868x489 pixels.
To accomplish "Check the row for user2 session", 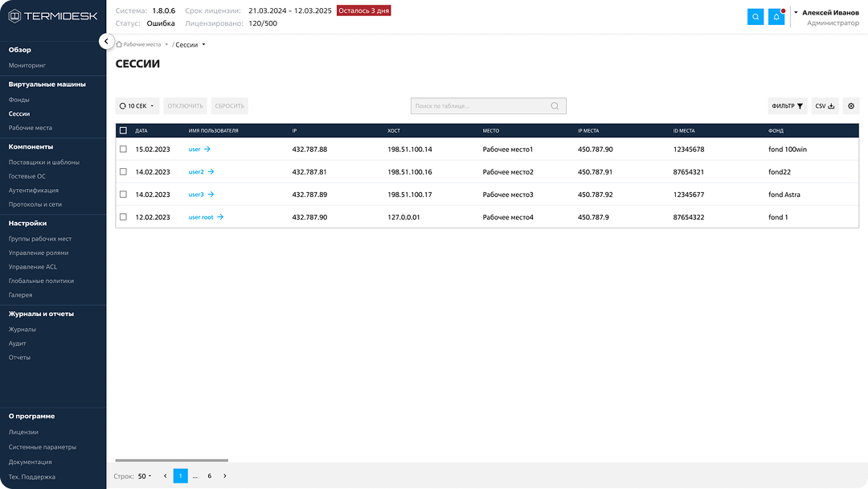I will pyautogui.click(x=123, y=172).
